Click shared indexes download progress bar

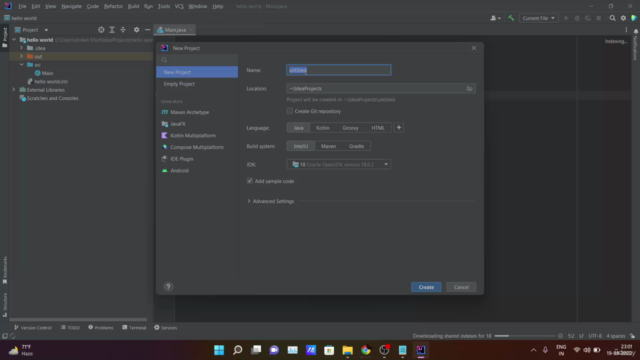tap(524, 336)
